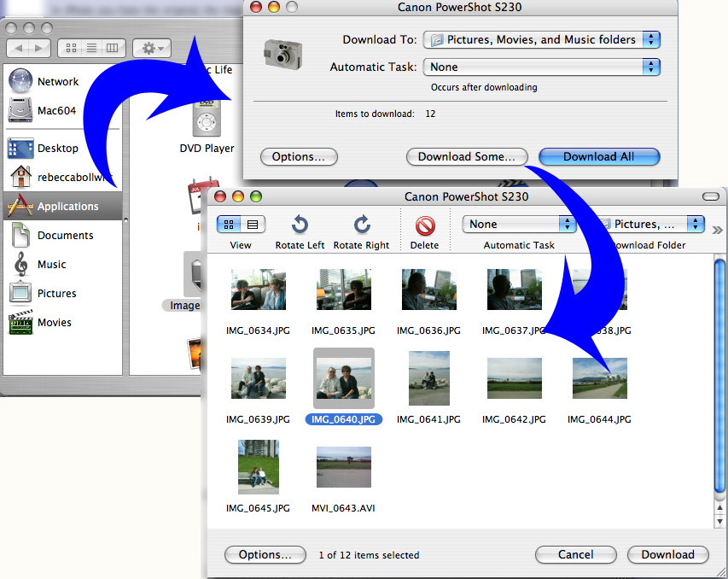This screenshot has width=728, height=579.
Task: Open the Finder Action gear menu
Action: click(152, 48)
